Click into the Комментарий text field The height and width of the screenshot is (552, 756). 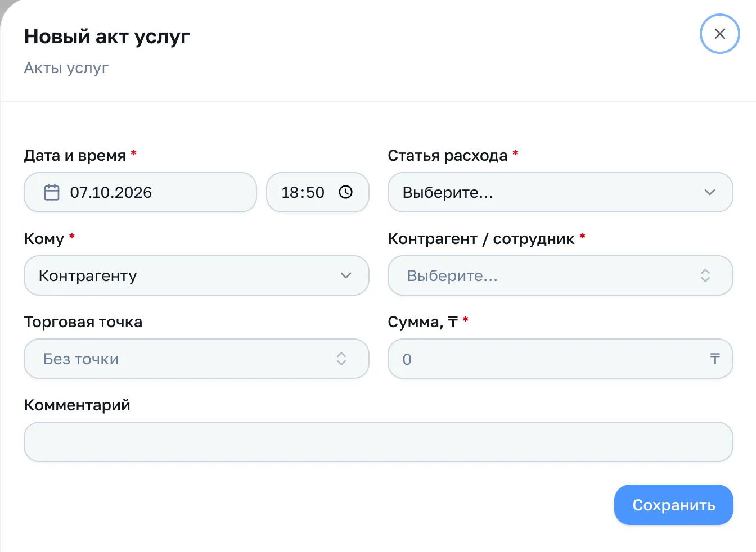pos(379,442)
